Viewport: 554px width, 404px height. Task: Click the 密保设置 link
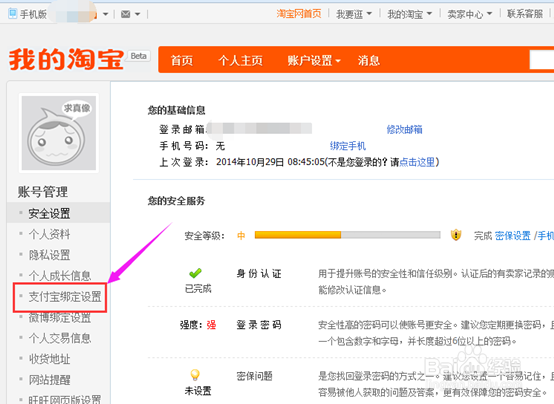coord(513,235)
